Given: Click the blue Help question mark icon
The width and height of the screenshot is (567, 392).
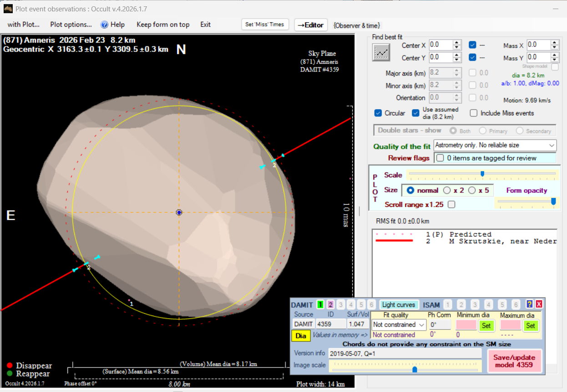Looking at the screenshot, I should (104, 25).
